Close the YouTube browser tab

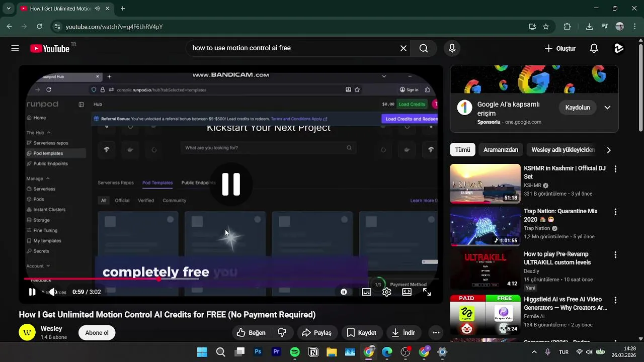pos(107,9)
